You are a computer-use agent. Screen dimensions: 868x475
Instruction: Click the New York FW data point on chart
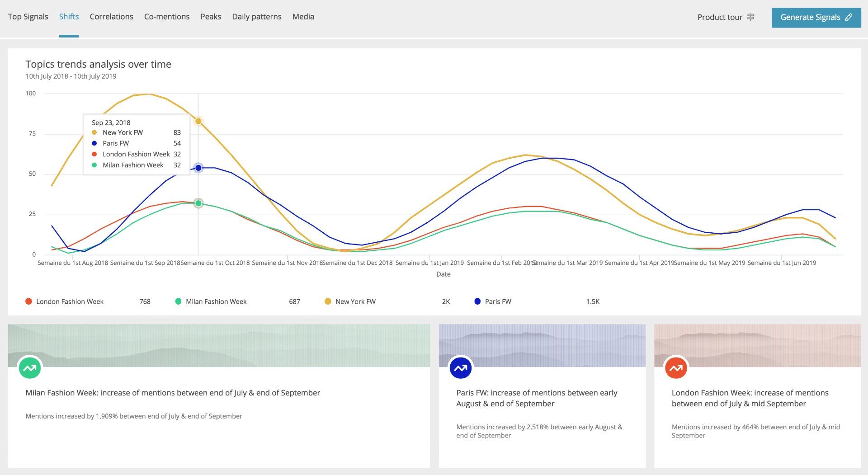[198, 121]
